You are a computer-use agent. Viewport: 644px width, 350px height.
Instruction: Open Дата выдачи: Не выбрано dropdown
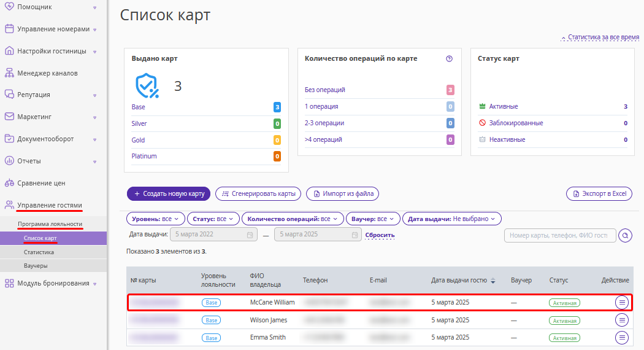tap(452, 219)
